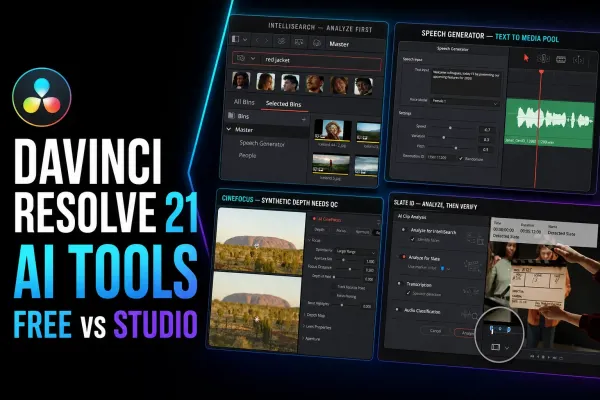Click the focus point marker on upper preview

click(x=257, y=245)
